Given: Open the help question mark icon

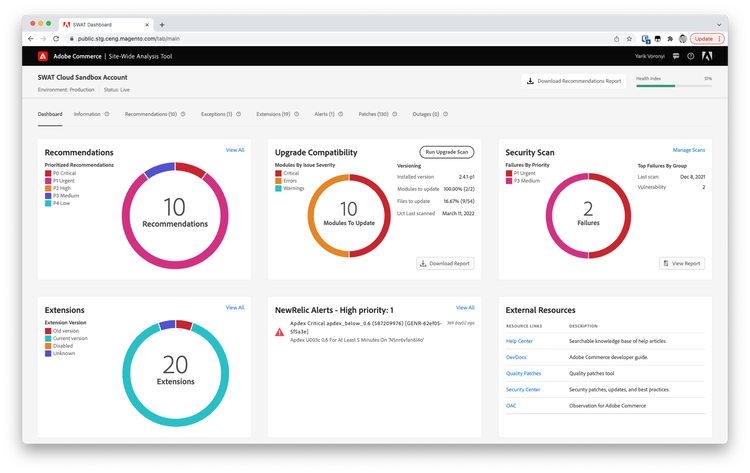Looking at the screenshot, I should coord(690,56).
